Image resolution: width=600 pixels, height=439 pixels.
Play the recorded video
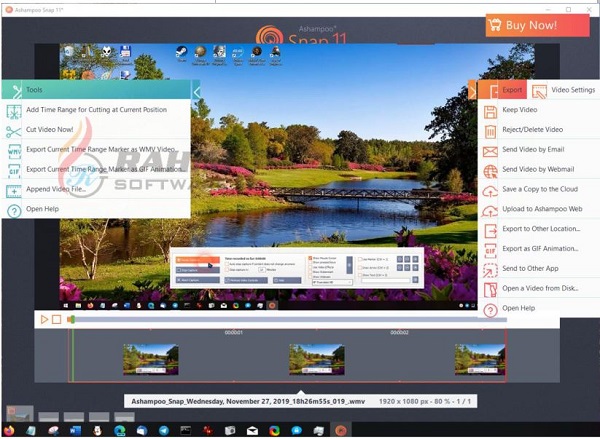pyautogui.click(x=44, y=319)
